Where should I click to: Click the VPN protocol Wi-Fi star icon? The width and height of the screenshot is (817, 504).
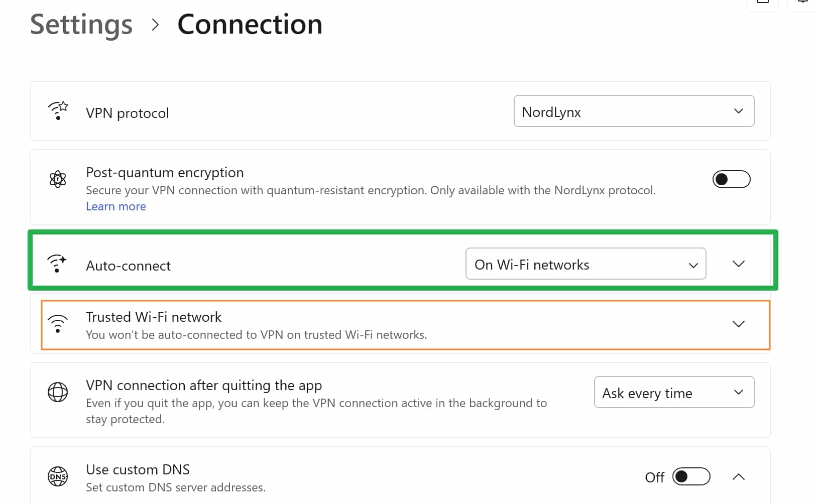coord(58,110)
